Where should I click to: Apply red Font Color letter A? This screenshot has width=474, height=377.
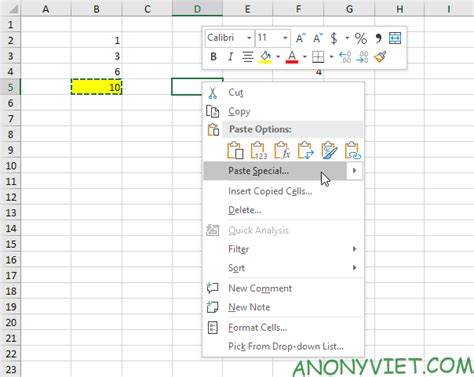click(292, 57)
